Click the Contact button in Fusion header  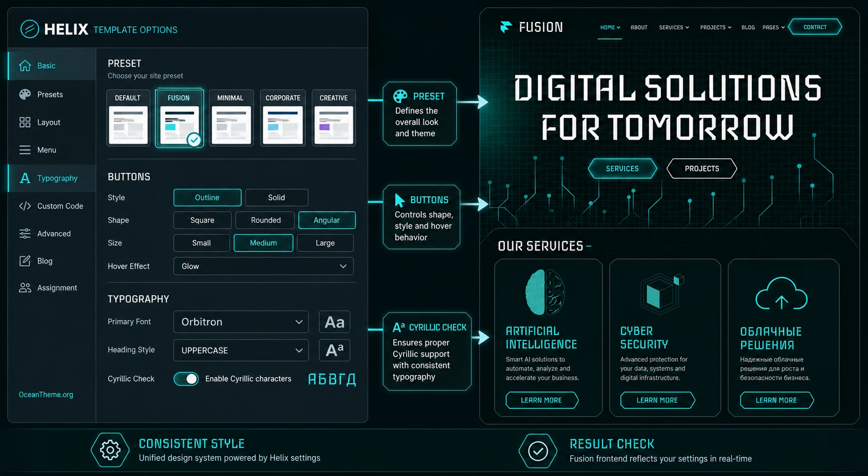(815, 27)
